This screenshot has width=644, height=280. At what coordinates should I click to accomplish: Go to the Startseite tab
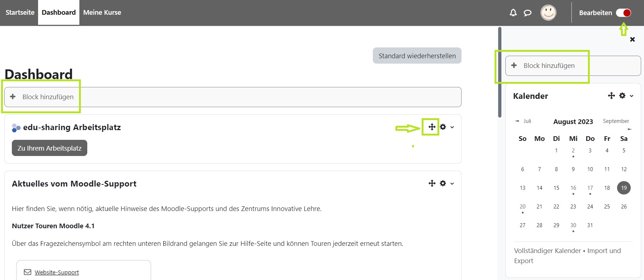pos(20,13)
